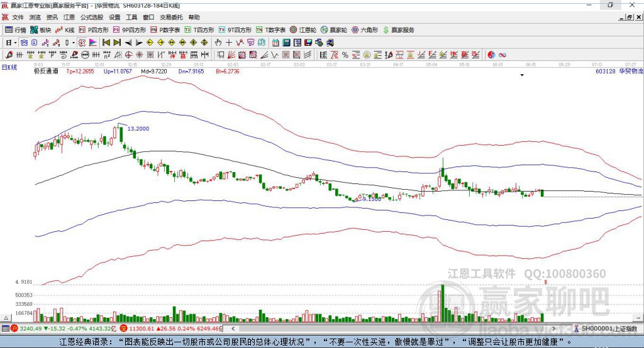Open the 赢家轮 wheel tool
Viewport: 644px width, 348px height.
[x=334, y=30]
